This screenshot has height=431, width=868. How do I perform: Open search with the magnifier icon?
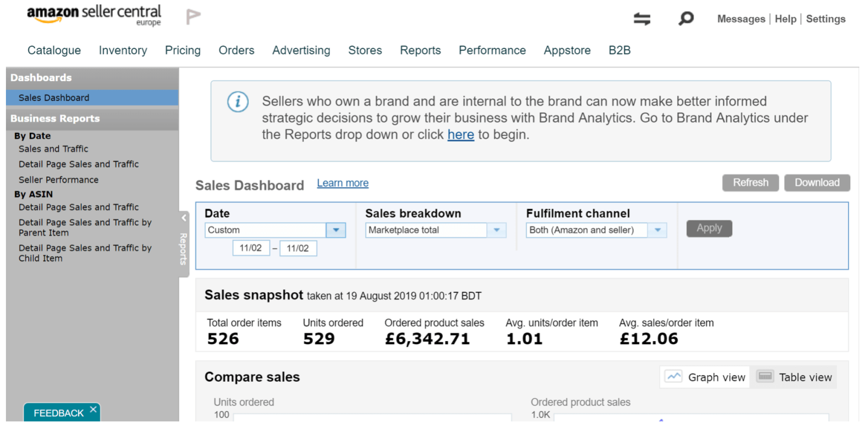pos(686,19)
